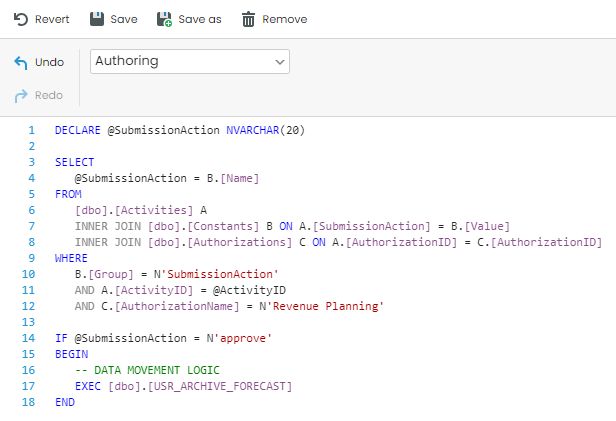
Task: Click NVARCHAR(20) on line 1
Action: coord(266,130)
